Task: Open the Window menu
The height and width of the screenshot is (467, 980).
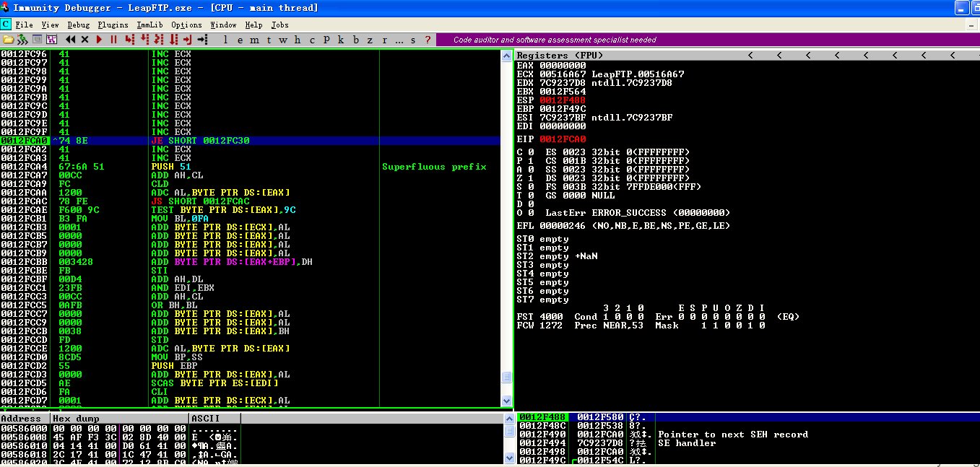Action: pyautogui.click(x=223, y=25)
